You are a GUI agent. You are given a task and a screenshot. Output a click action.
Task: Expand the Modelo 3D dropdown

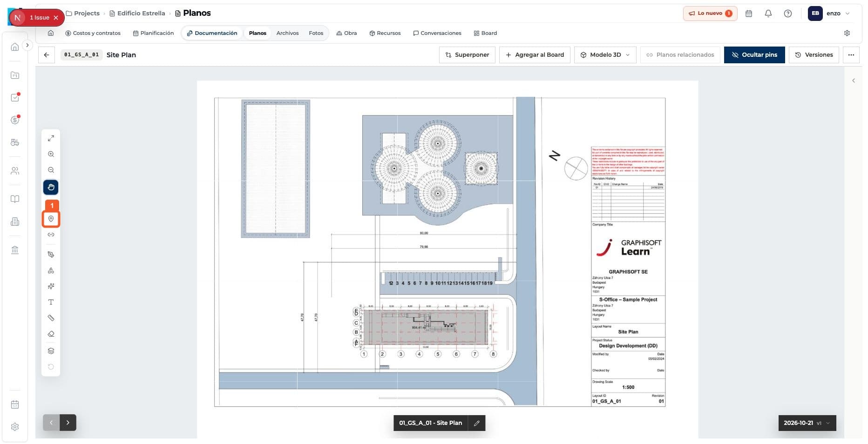(x=605, y=55)
